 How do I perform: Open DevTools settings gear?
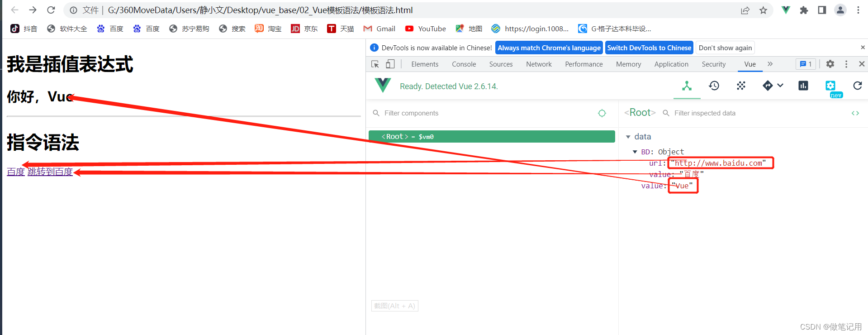(x=830, y=64)
